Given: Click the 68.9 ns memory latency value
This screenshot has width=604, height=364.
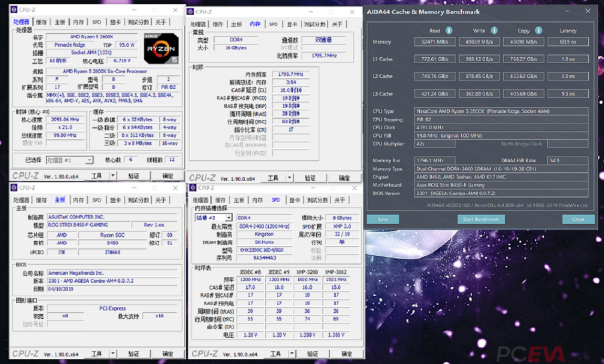Looking at the screenshot, I should coord(568,41).
